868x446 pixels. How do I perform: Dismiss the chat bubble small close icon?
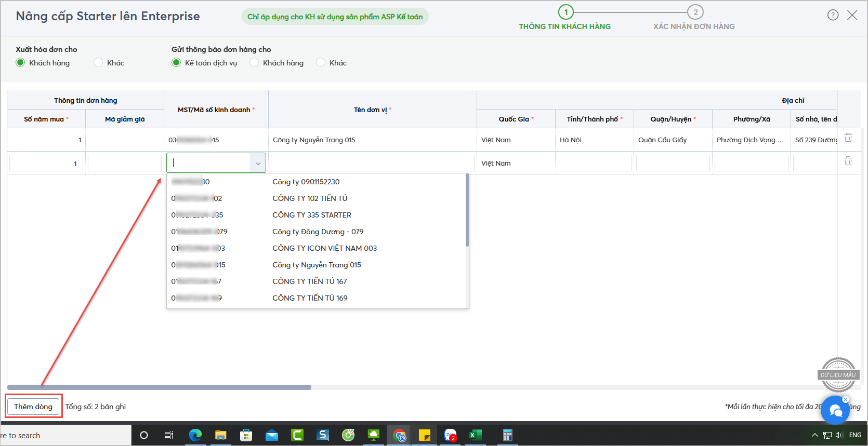point(846,399)
